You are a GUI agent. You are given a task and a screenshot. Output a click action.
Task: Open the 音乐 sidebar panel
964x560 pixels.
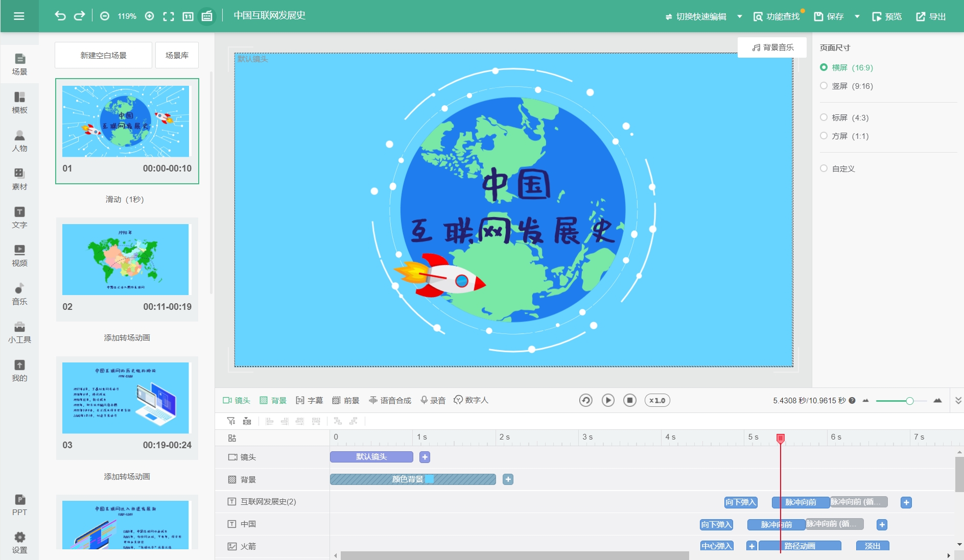point(19,294)
